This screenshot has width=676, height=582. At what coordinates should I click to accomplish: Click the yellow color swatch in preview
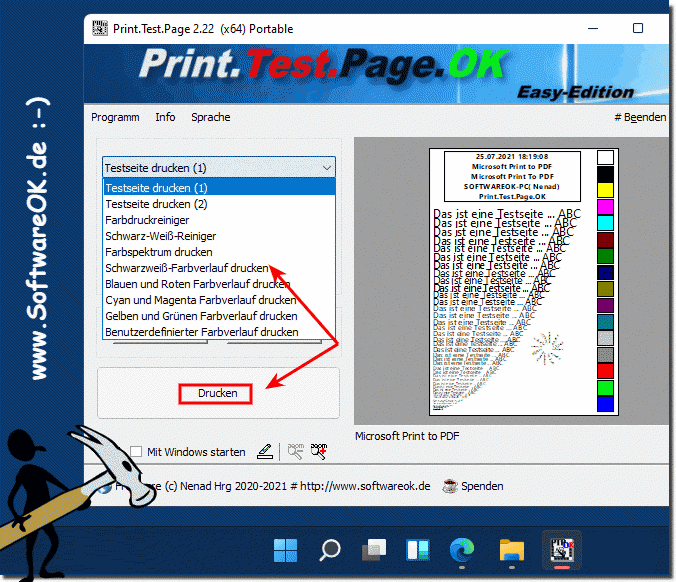pos(605,190)
